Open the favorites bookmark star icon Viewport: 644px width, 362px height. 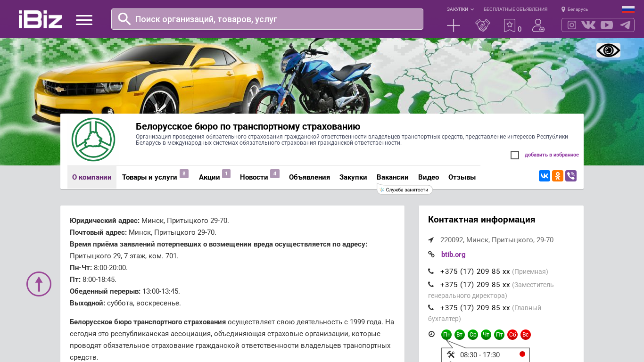(510, 25)
